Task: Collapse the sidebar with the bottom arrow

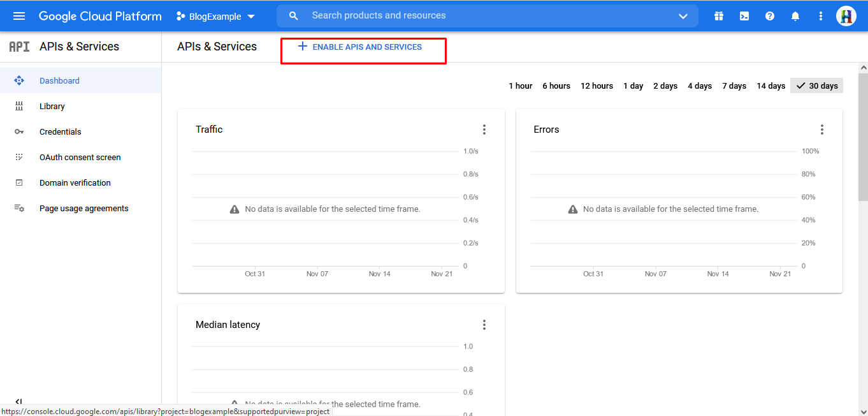Action: (18, 402)
